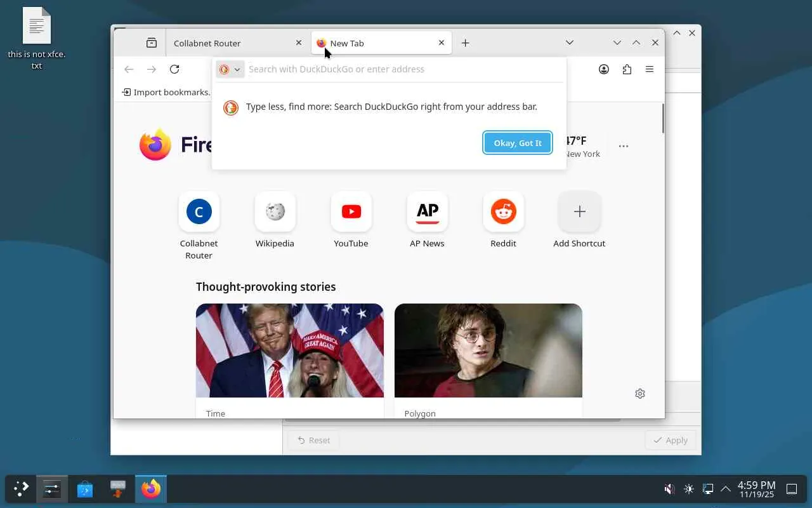Viewport: 812px width, 508px height.
Task: Click the Firefox logo on the new tab page
Action: (x=155, y=145)
